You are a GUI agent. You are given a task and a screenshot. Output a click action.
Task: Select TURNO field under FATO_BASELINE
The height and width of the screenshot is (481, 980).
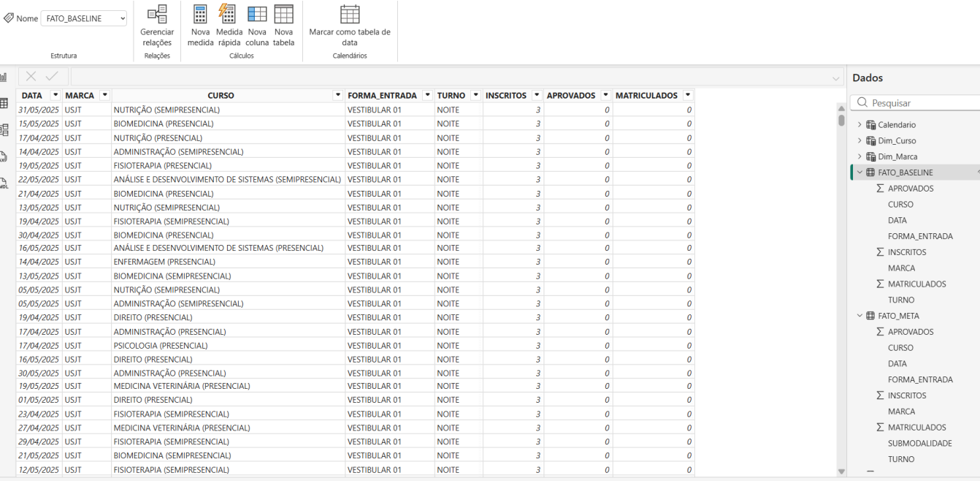(901, 300)
